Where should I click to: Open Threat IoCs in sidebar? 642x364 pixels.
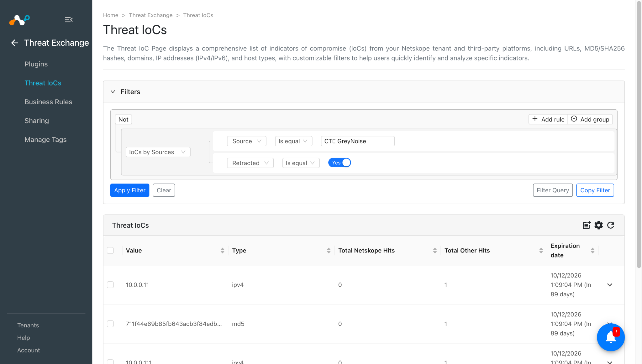(43, 83)
